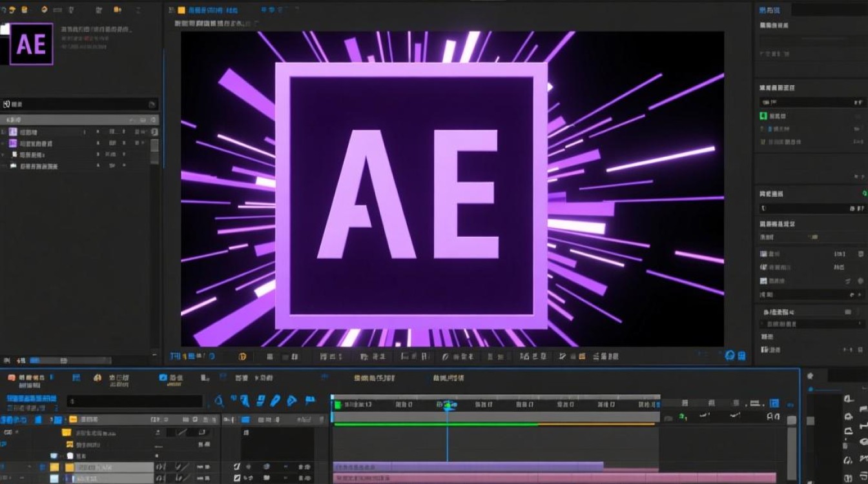Click the bell-shaped icon beside the timeline search

click(x=219, y=401)
